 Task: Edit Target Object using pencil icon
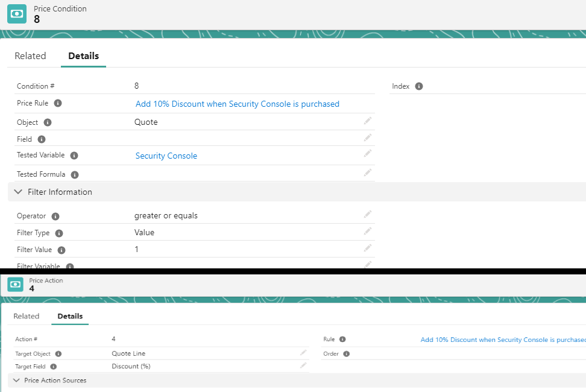click(303, 353)
